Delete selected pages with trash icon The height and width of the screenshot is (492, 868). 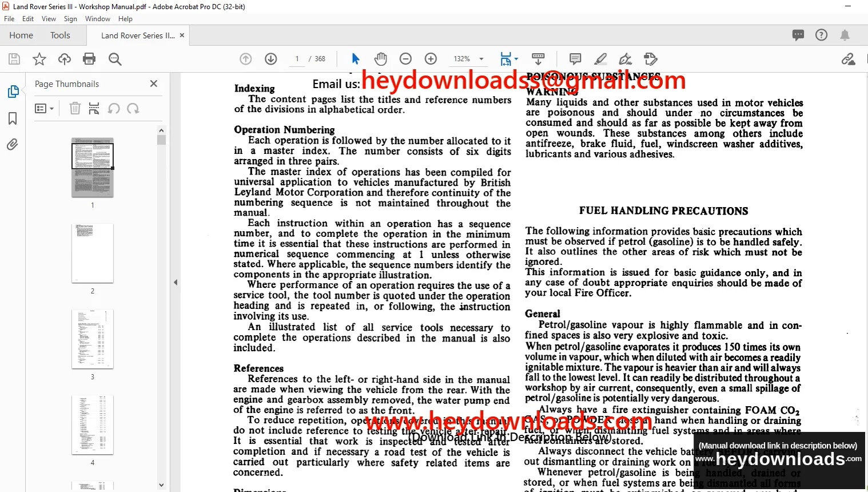tap(75, 109)
